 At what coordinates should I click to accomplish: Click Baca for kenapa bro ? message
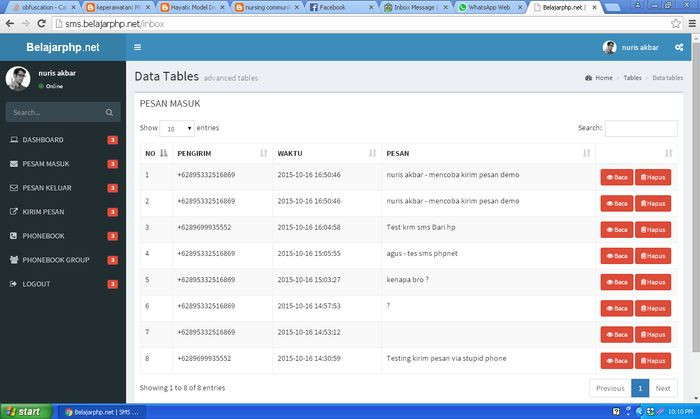point(617,282)
